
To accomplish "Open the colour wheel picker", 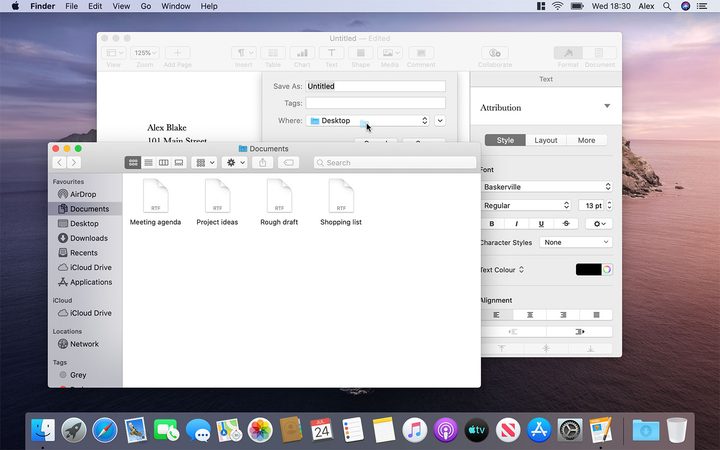I will pos(607,270).
